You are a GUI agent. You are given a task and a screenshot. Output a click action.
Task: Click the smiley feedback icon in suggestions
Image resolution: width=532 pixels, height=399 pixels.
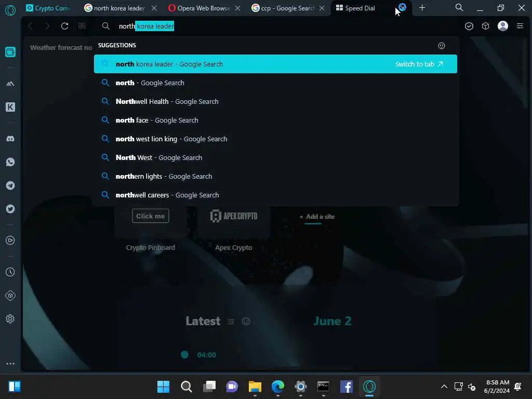click(x=442, y=46)
